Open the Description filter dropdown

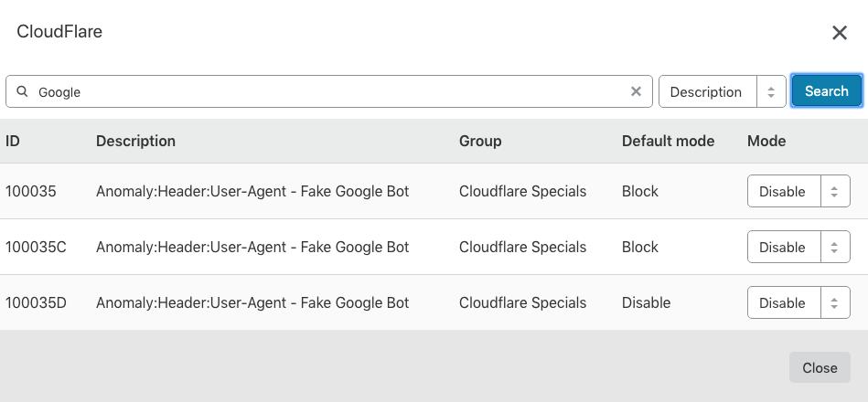(722, 91)
